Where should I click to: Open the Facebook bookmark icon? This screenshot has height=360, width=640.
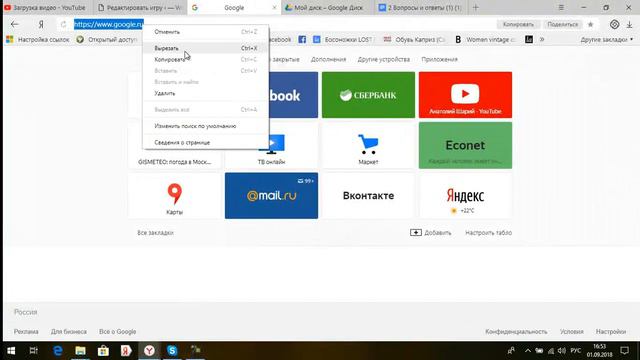click(x=302, y=40)
